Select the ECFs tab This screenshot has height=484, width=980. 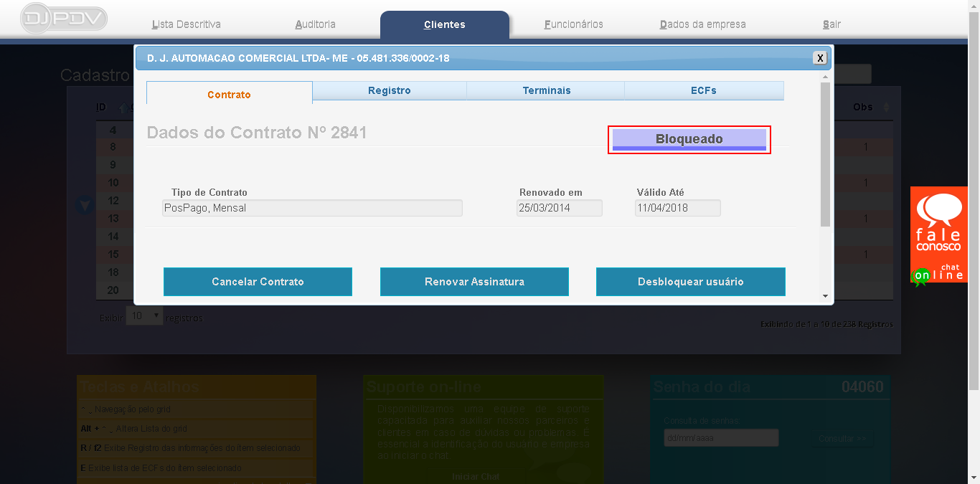704,90
